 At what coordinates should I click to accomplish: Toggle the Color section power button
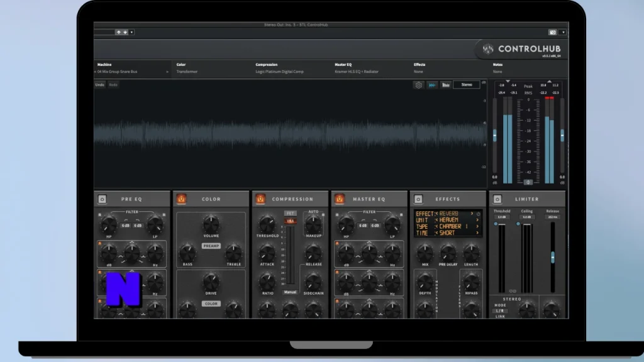coord(181,199)
